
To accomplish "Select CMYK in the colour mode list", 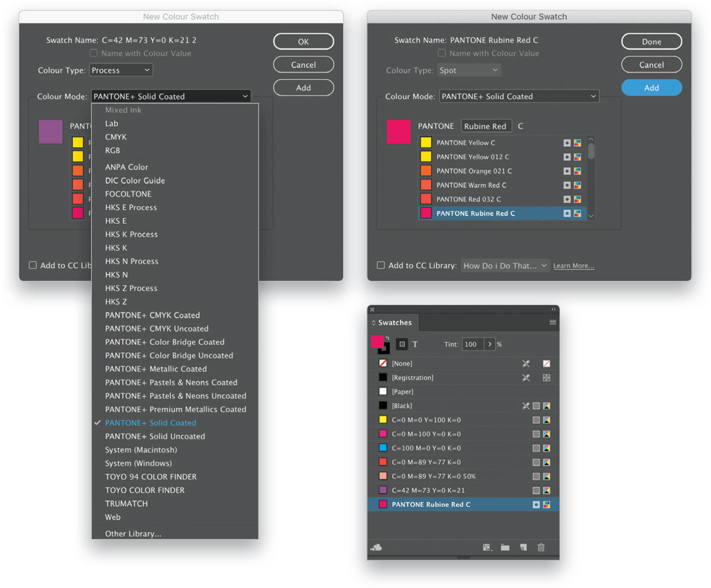I will [116, 137].
